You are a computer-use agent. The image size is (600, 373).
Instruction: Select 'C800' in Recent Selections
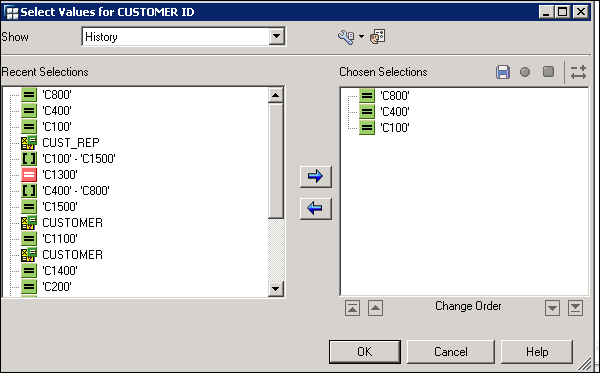tap(57, 95)
